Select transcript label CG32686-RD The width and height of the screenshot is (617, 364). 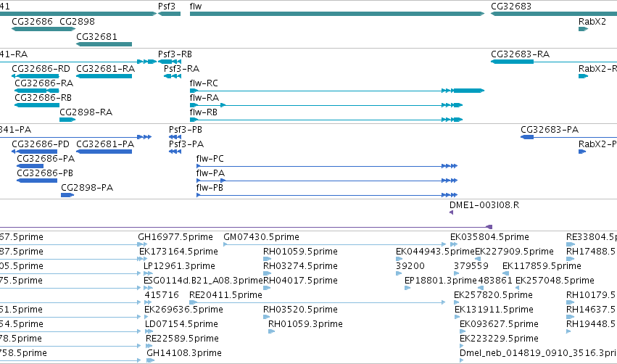click(x=41, y=69)
